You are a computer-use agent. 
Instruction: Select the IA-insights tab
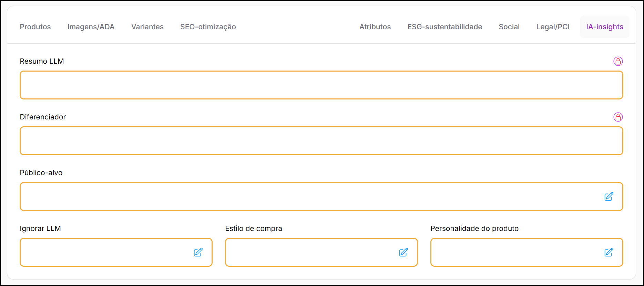604,27
